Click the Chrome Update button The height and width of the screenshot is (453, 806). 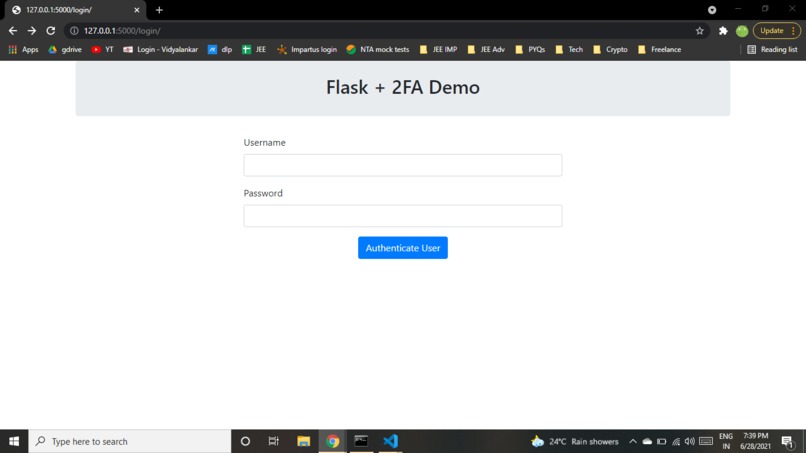[x=772, y=31]
